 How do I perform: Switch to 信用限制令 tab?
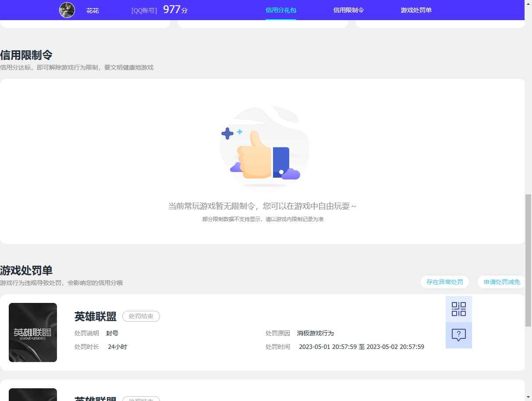(349, 10)
